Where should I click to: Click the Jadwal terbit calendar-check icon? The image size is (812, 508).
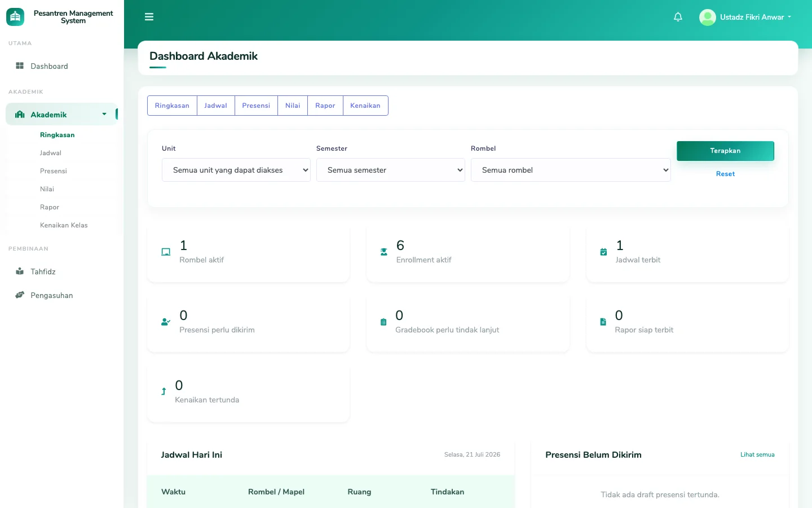click(603, 252)
